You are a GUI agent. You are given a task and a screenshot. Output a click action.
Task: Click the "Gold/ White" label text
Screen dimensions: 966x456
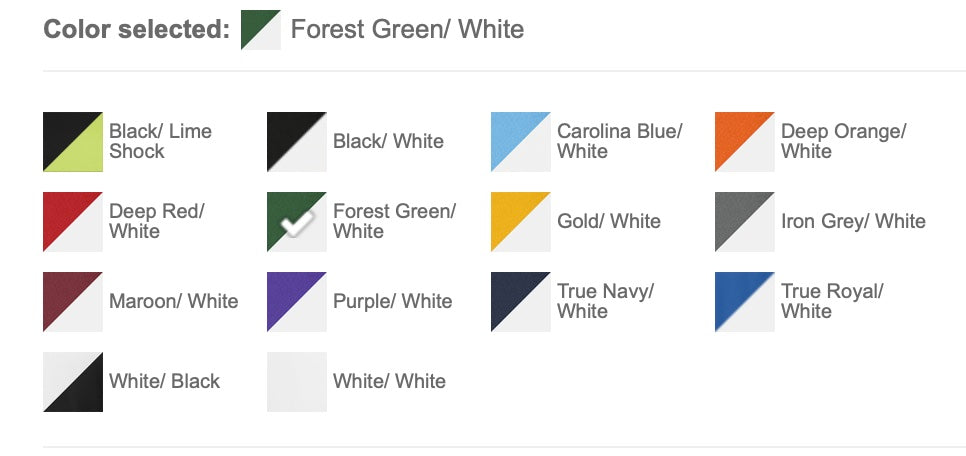pyautogui.click(x=608, y=221)
